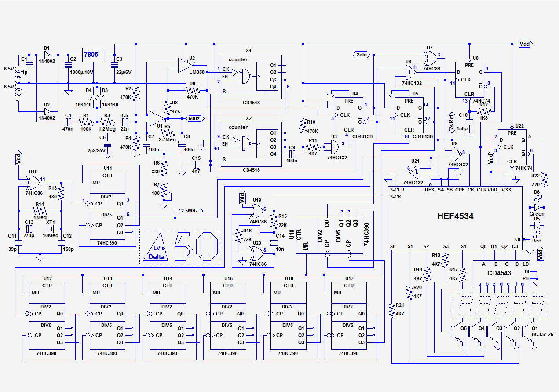Select the U17 74HC390 counter block
The height and width of the screenshot is (392, 559).
[349, 316]
